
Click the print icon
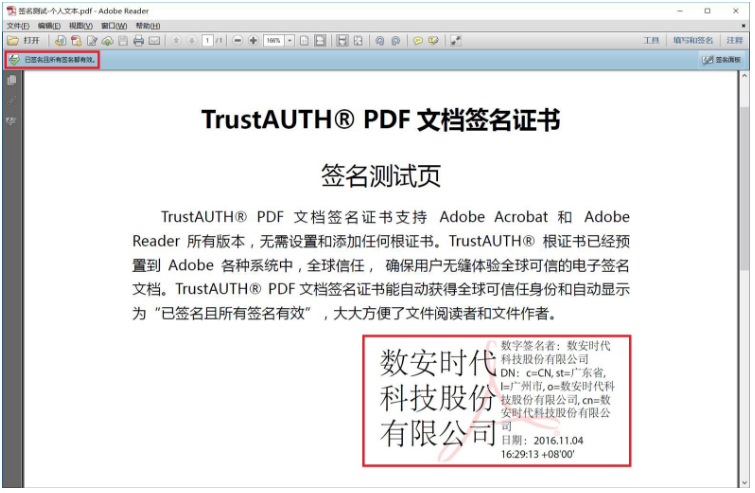[139, 41]
